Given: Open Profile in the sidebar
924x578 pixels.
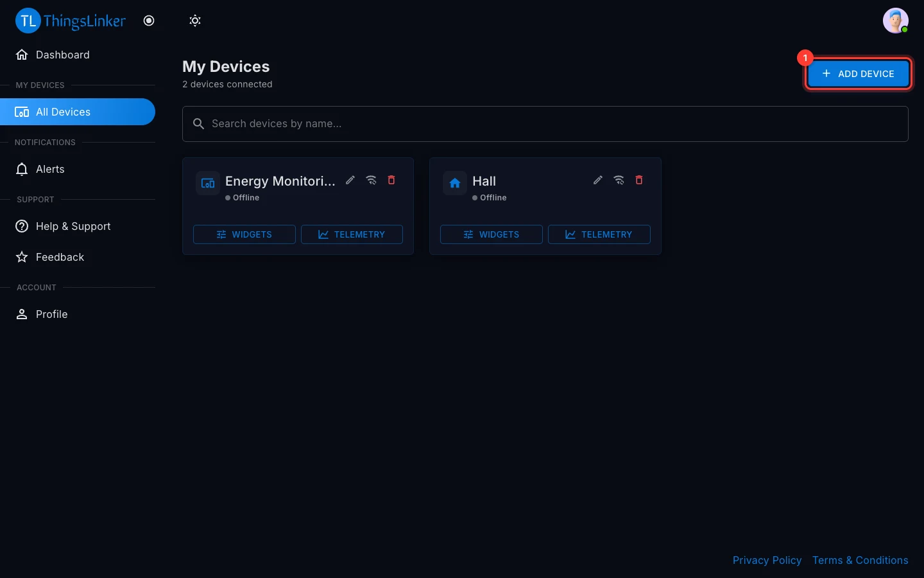Looking at the screenshot, I should (78, 314).
